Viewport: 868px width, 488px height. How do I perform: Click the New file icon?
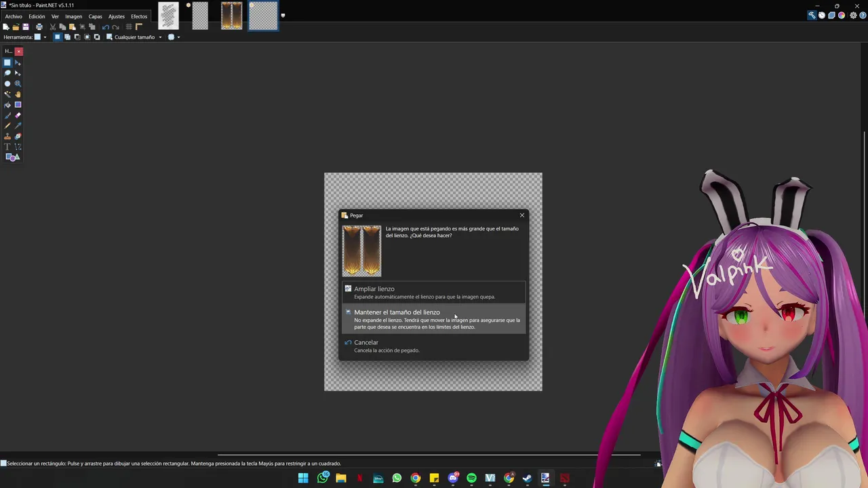pos(6,27)
